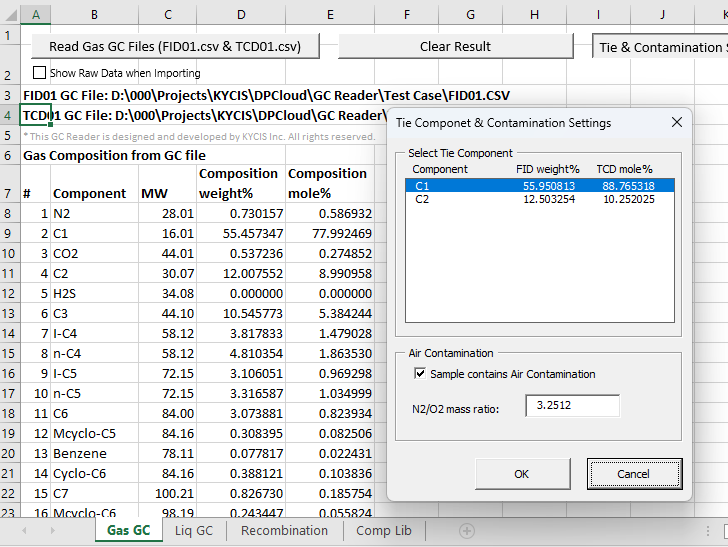Click Mcyclo-C5 component cell

tap(94, 433)
